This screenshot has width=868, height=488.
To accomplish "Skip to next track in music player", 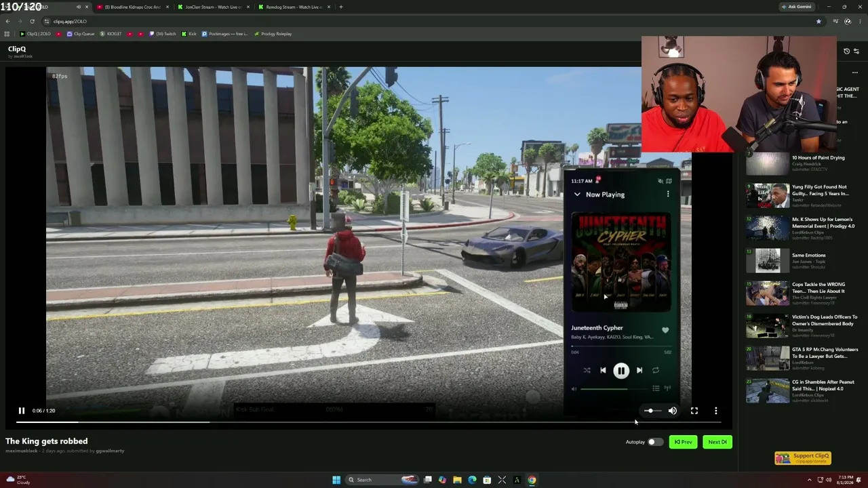I will tap(639, 371).
